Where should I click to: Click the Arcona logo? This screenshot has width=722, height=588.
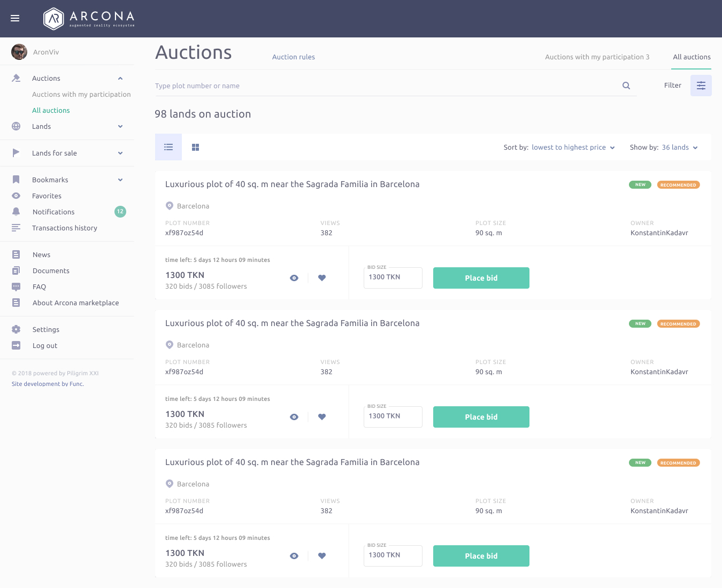pos(89,19)
